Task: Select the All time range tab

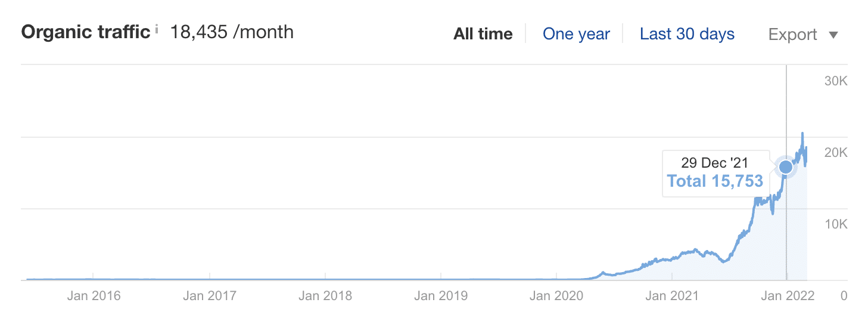Action: coord(483,34)
